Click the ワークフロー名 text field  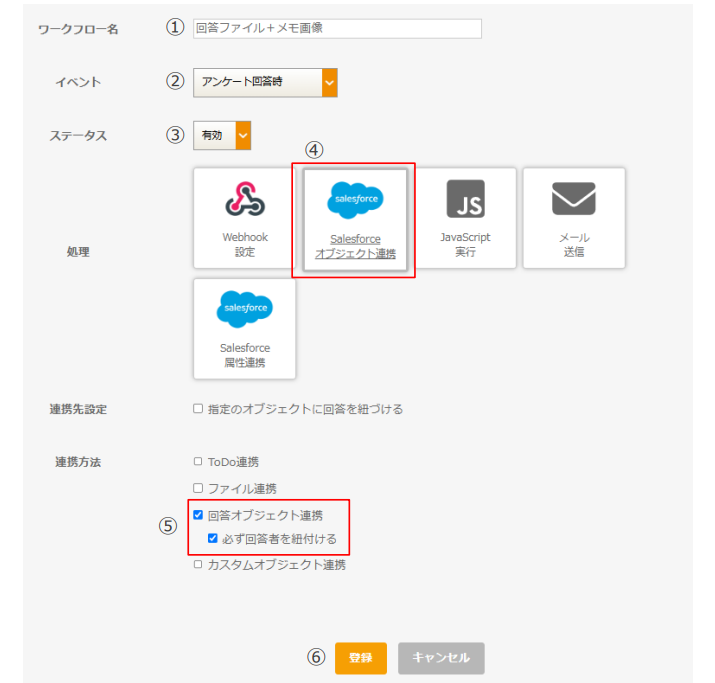tap(337, 28)
